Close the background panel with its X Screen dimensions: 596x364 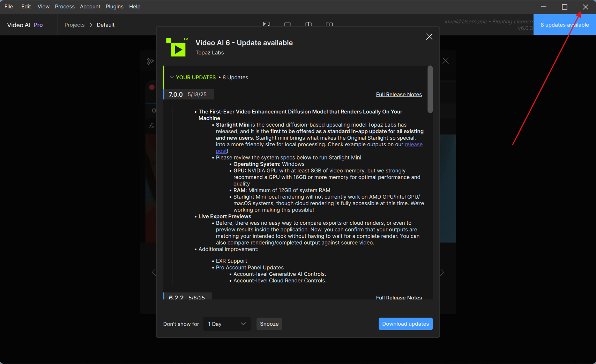(x=446, y=61)
